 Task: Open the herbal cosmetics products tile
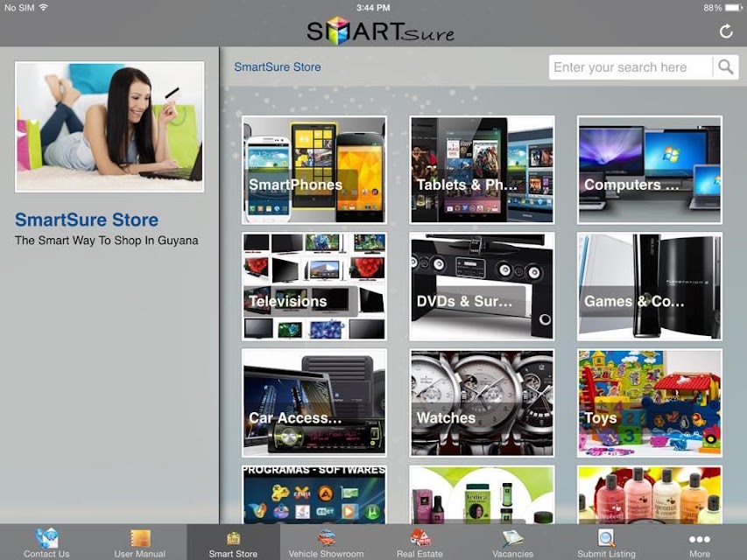point(483,494)
